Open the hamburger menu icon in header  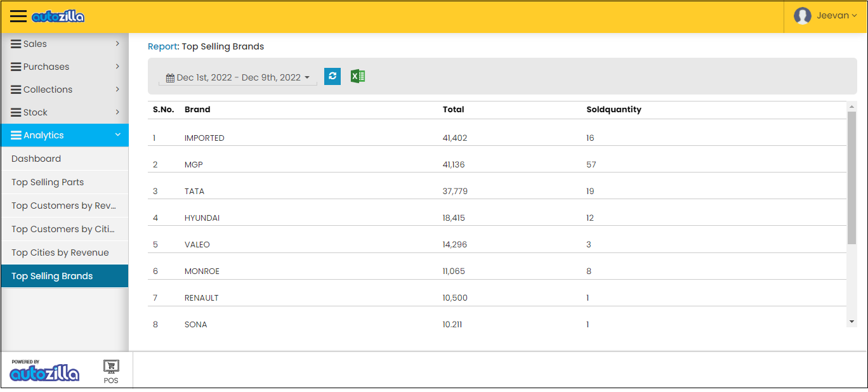[x=18, y=16]
